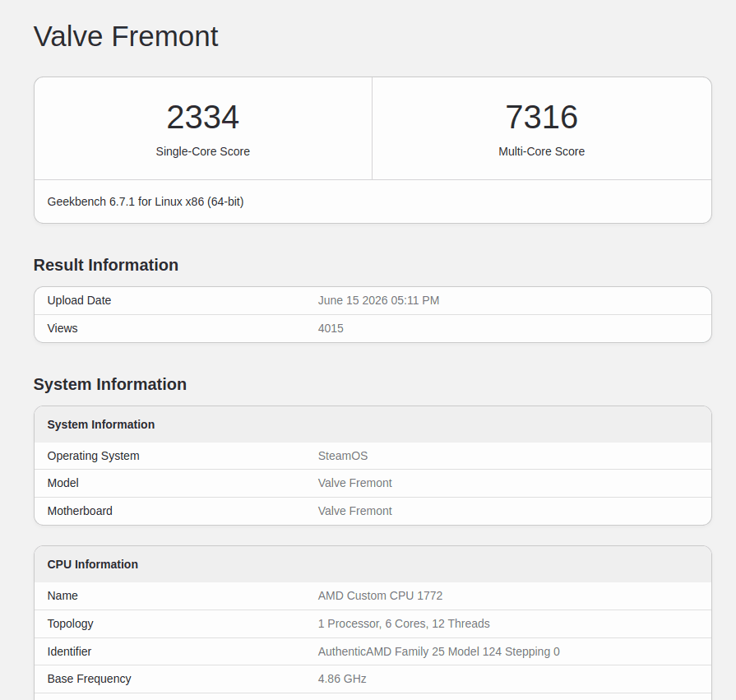Image resolution: width=736 pixels, height=700 pixels.
Task: Select the 4.86 GHz value
Action: [x=342, y=679]
